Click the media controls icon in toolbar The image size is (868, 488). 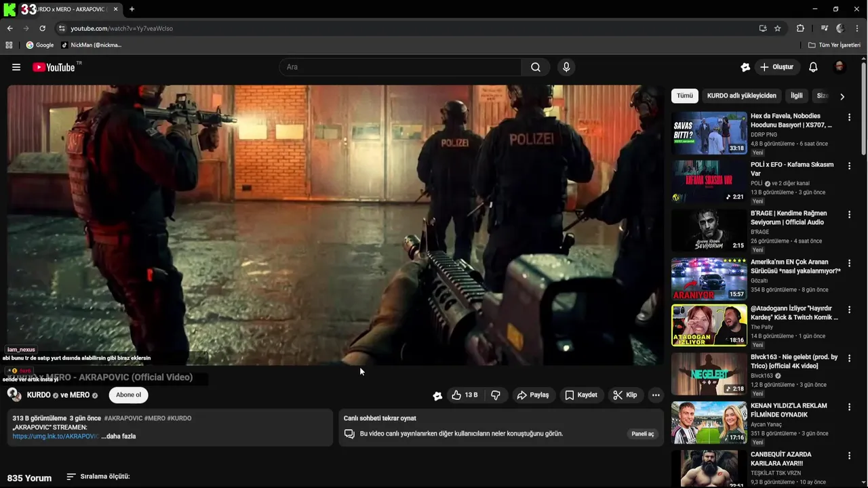[x=824, y=28]
